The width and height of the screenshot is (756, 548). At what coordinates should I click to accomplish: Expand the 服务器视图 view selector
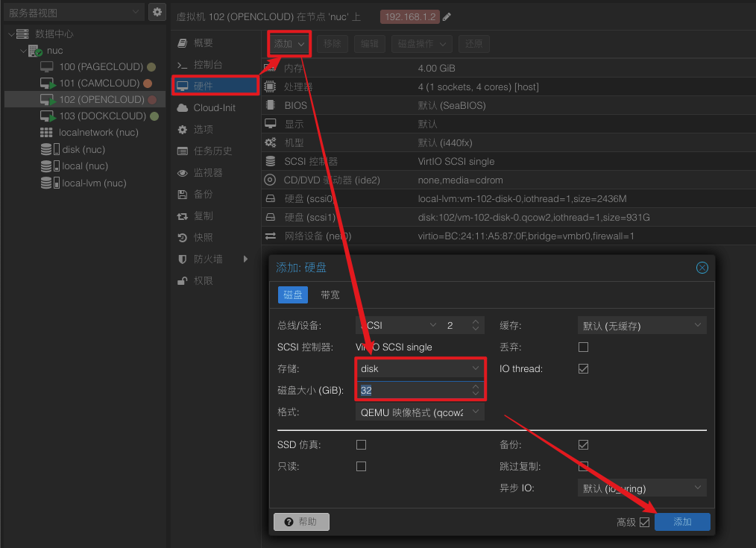pos(73,13)
